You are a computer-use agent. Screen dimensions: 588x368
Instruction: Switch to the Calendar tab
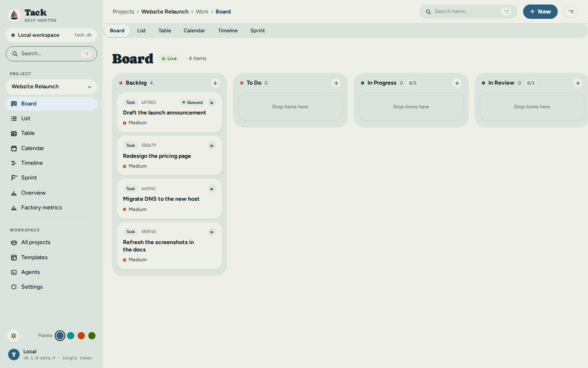click(x=194, y=31)
